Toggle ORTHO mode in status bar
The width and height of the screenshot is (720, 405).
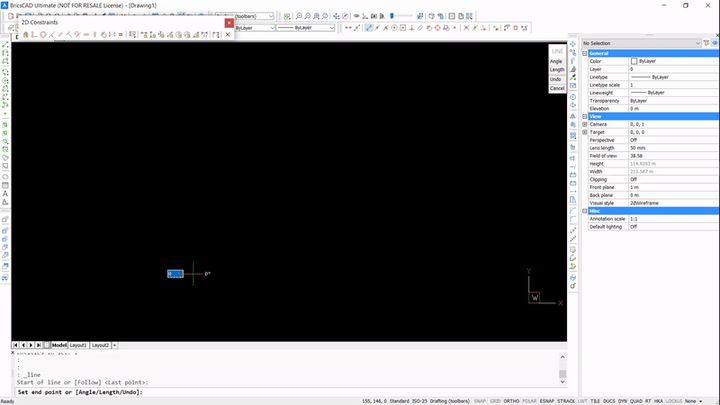click(511, 401)
